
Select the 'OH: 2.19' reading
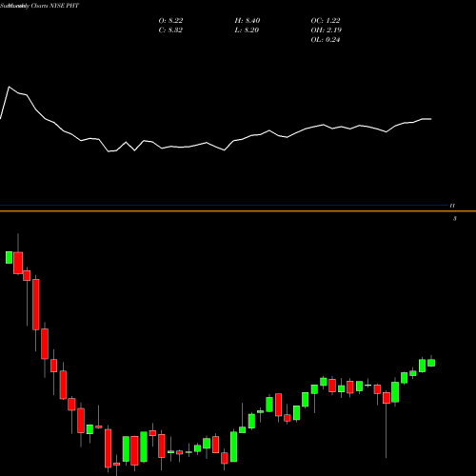(x=327, y=30)
